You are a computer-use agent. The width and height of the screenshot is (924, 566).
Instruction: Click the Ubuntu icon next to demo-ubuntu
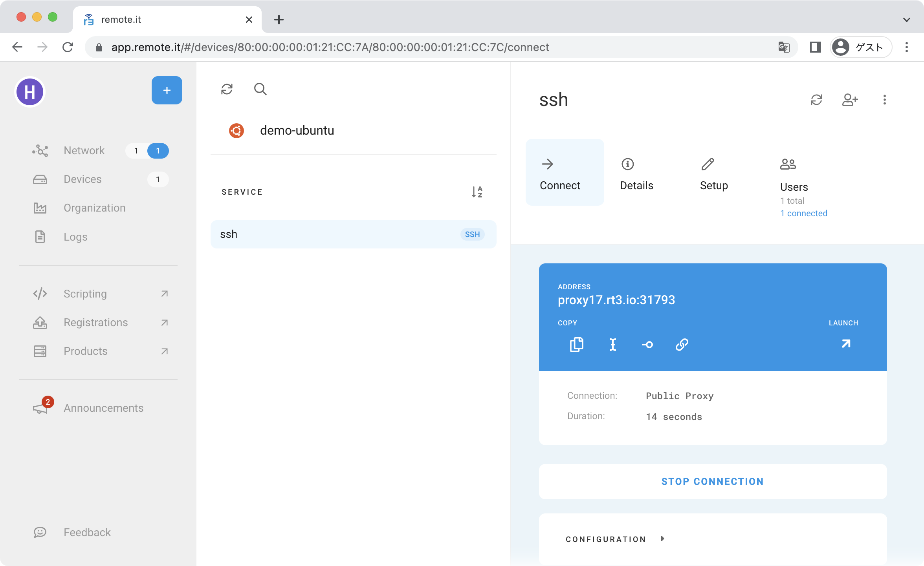[x=236, y=130]
